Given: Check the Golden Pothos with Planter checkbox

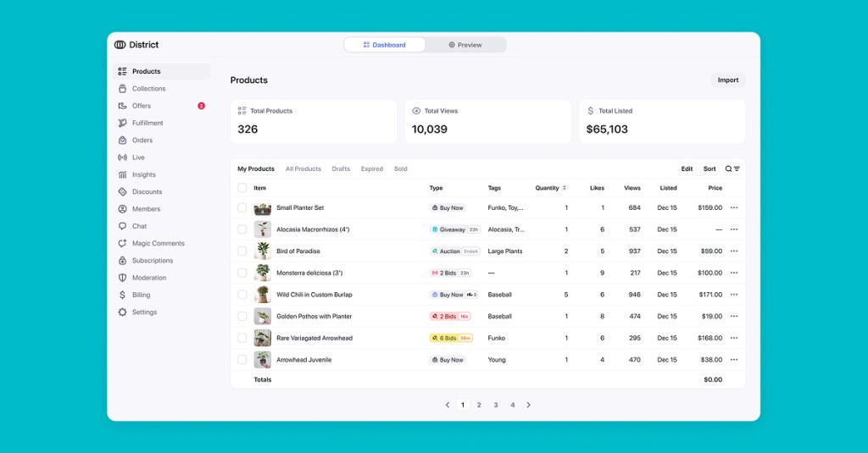Looking at the screenshot, I should pos(242,317).
